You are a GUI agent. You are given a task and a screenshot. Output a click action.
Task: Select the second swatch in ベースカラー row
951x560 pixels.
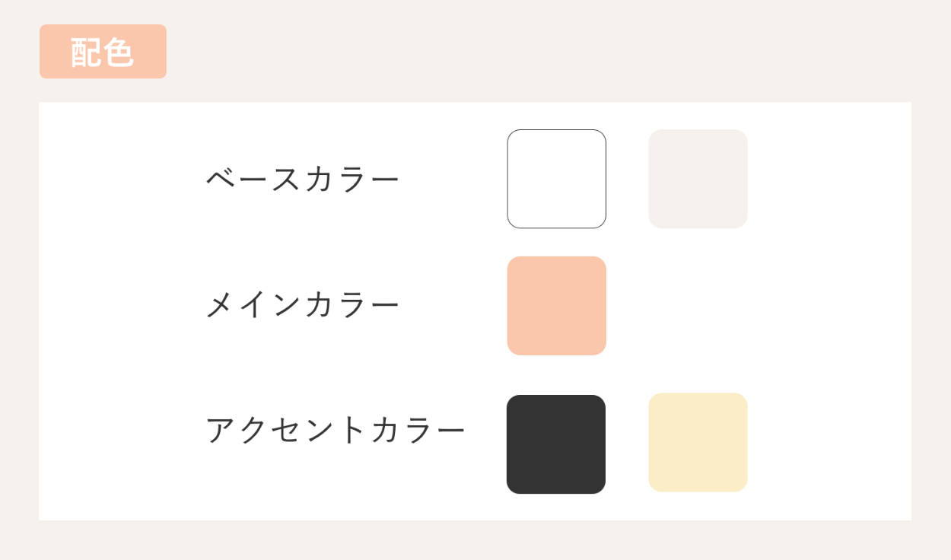(x=698, y=179)
